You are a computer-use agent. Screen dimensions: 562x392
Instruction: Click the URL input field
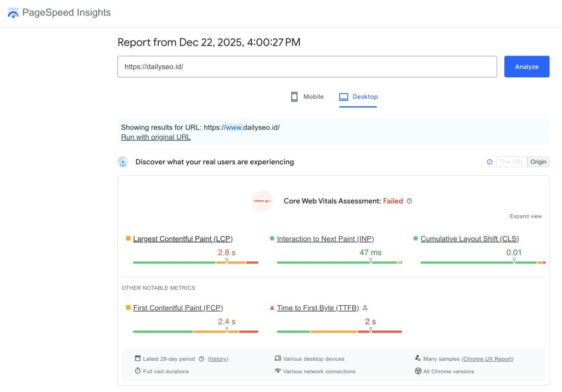click(307, 66)
